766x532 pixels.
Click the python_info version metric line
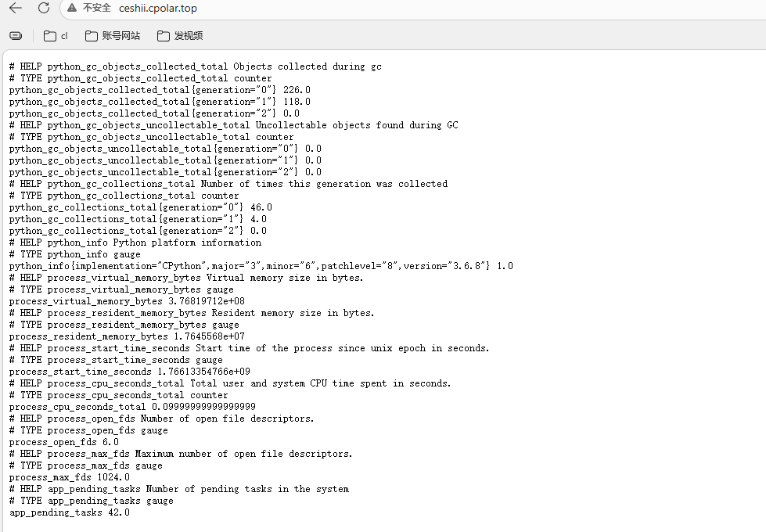click(261, 266)
